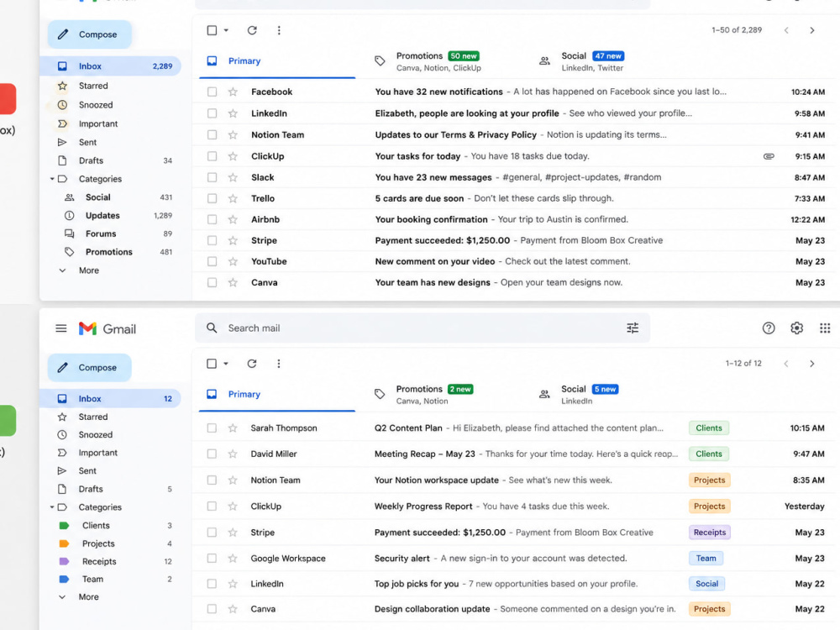Select the LinkedIn email checkbox in upper inbox

pyautogui.click(x=213, y=113)
